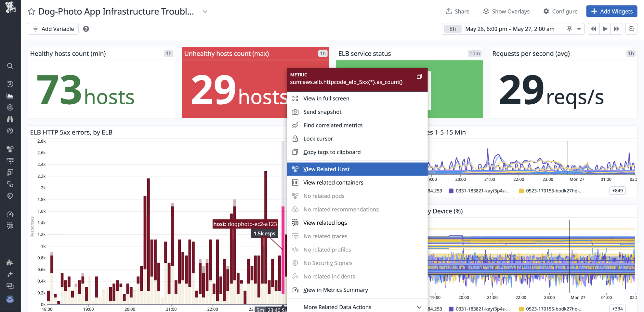644x312 pixels.
Task: Select the Security shield icon in sidebar
Action: click(x=10, y=195)
